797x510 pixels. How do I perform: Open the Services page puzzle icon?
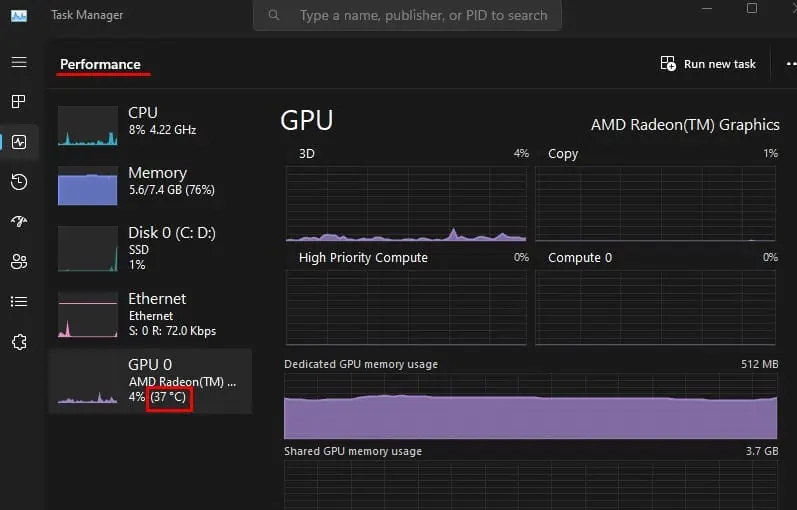[x=19, y=342]
